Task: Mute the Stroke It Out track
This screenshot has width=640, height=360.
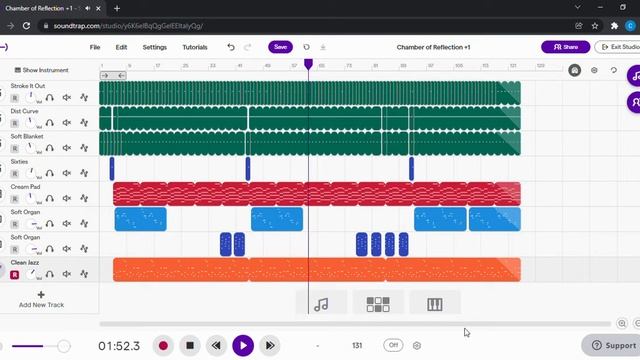Action: [x=67, y=98]
